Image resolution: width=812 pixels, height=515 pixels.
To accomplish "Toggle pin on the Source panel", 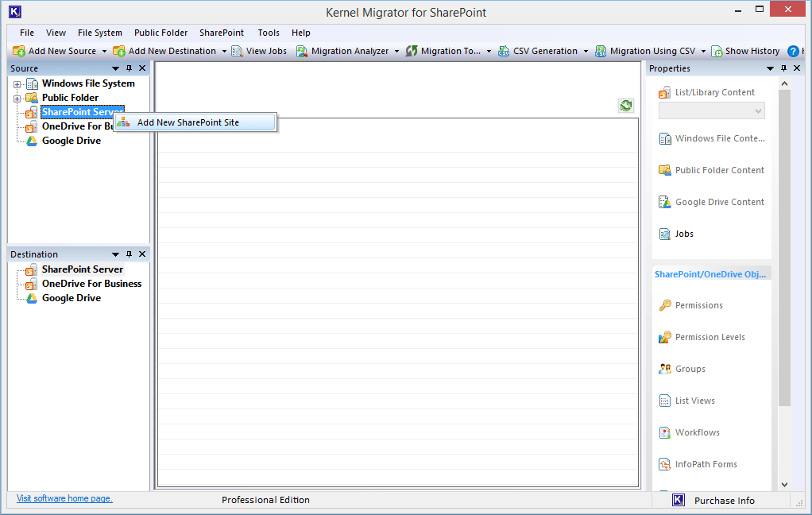I will 129,68.
